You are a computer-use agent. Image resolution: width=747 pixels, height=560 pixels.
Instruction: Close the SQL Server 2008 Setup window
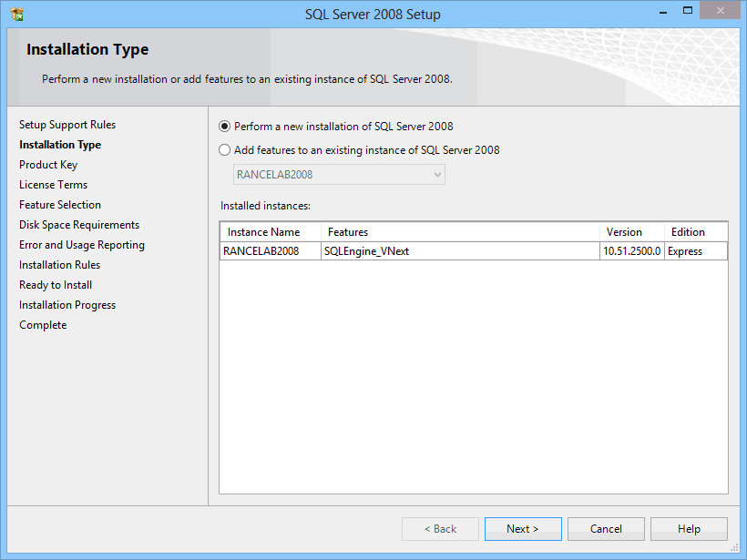tap(721, 11)
